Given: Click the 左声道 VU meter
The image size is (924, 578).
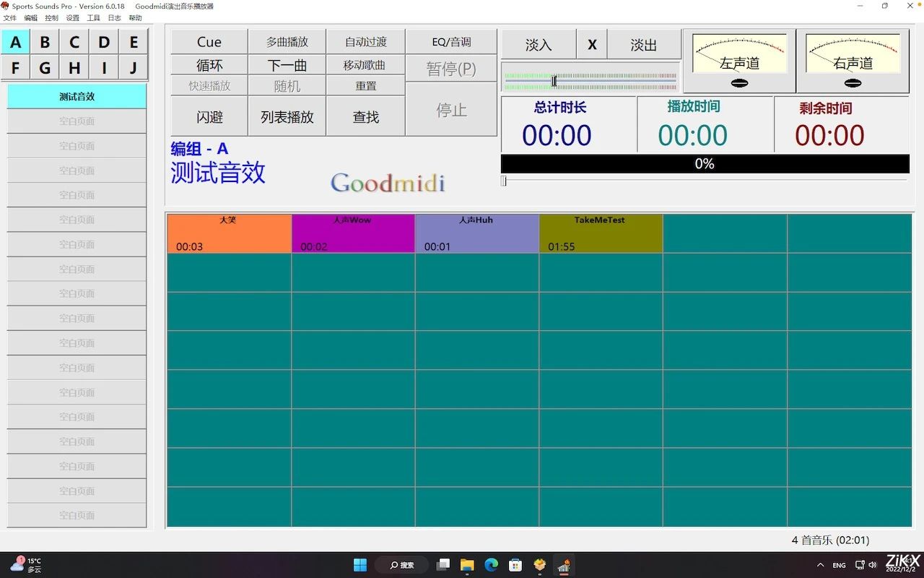Looking at the screenshot, I should [x=738, y=53].
